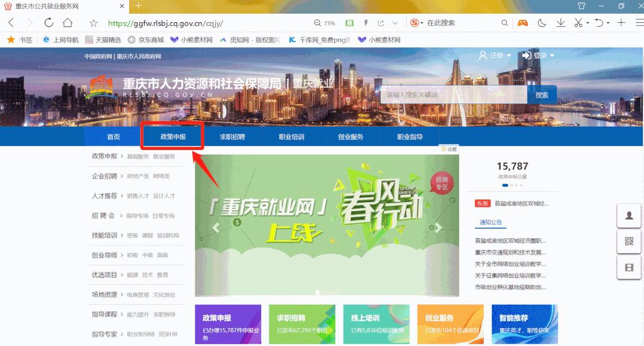
Task: Close the 重庆市公共就业服务网 tab
Action: [122, 6]
